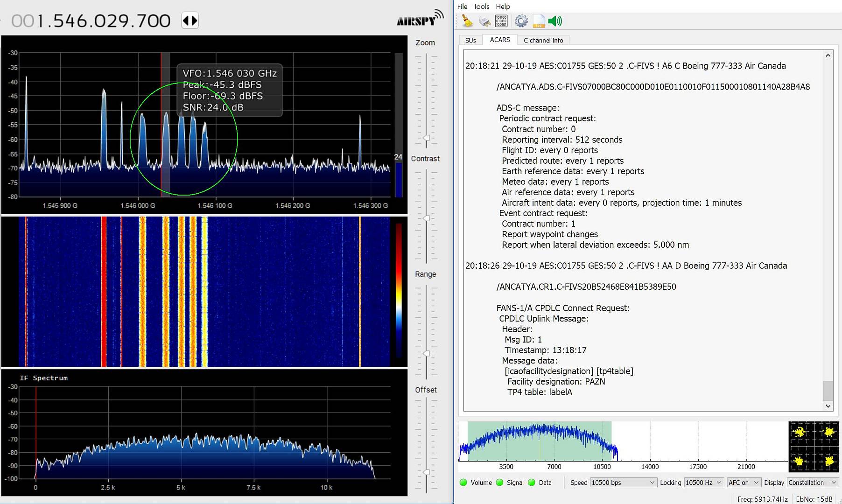Open the Locking 10500 Hz dropdown

pyautogui.click(x=703, y=483)
